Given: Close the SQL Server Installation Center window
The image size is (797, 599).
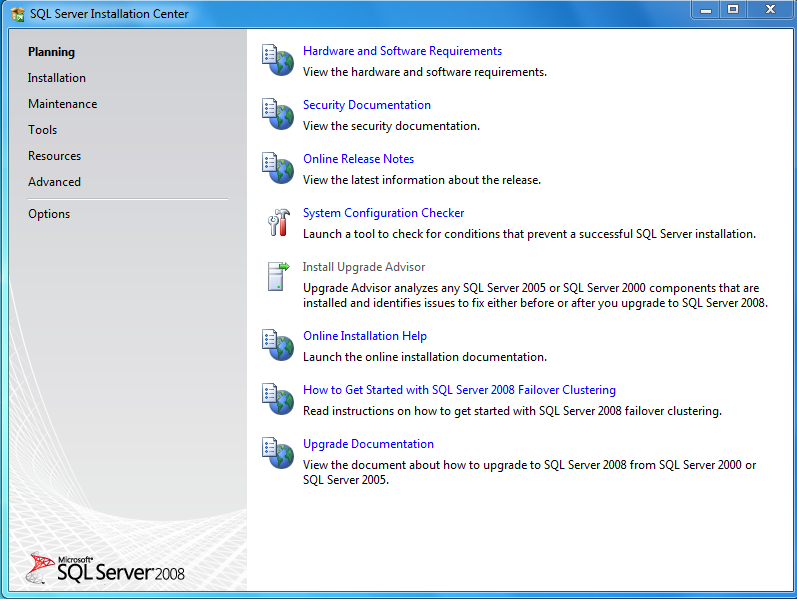Looking at the screenshot, I should click(770, 10).
